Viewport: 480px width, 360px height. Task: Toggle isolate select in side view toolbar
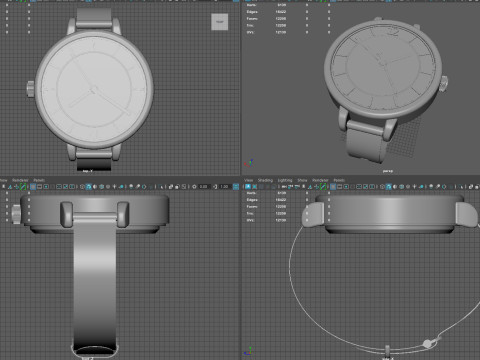point(462,187)
